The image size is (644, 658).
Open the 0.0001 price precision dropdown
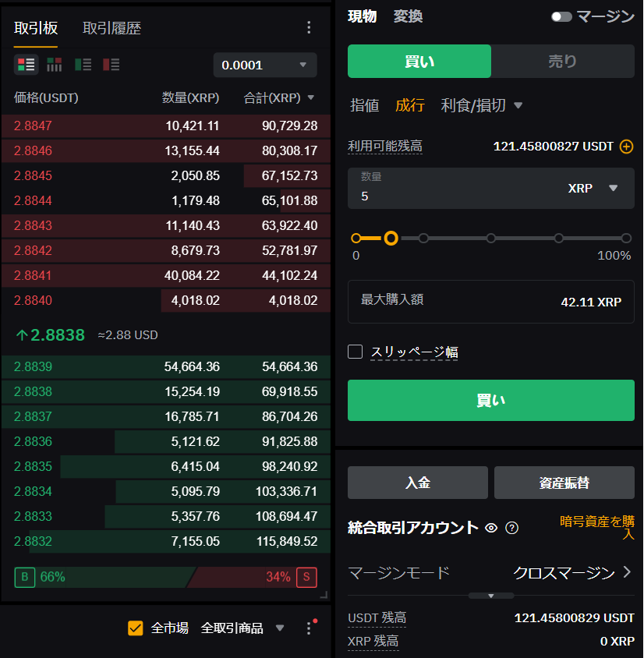tap(265, 65)
